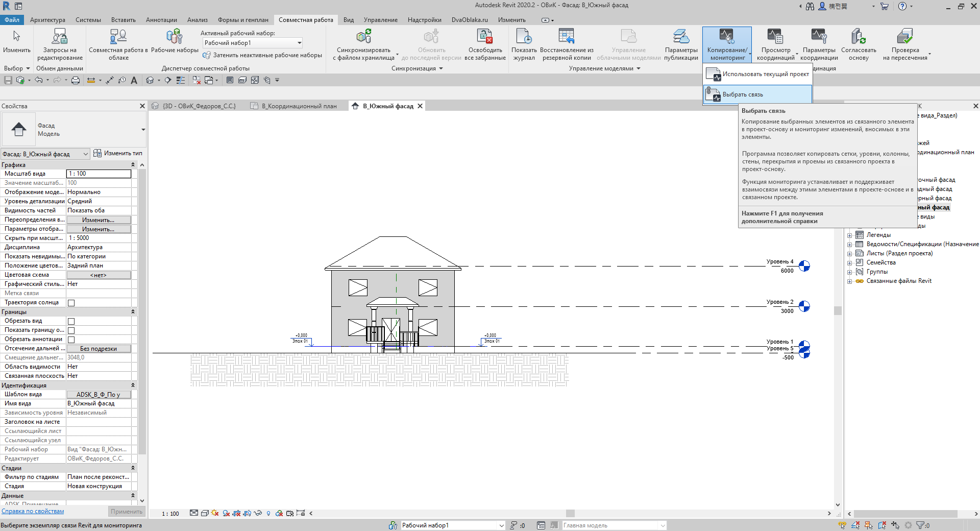Click the Изменить arrow cursor tool

pos(17,36)
